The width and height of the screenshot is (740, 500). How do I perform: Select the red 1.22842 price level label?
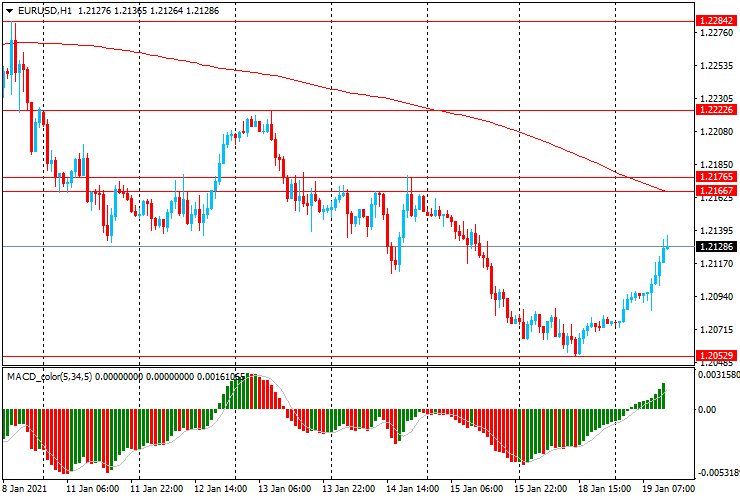point(716,21)
